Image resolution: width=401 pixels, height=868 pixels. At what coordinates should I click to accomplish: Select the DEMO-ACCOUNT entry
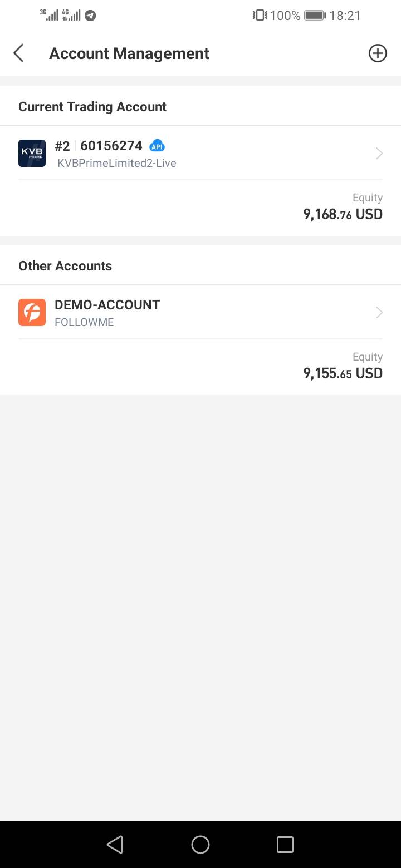pyautogui.click(x=107, y=305)
